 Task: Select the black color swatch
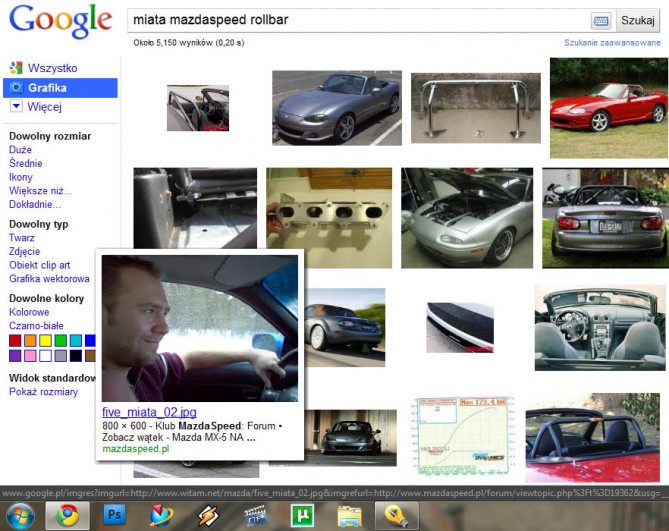pyautogui.click(x=76, y=356)
